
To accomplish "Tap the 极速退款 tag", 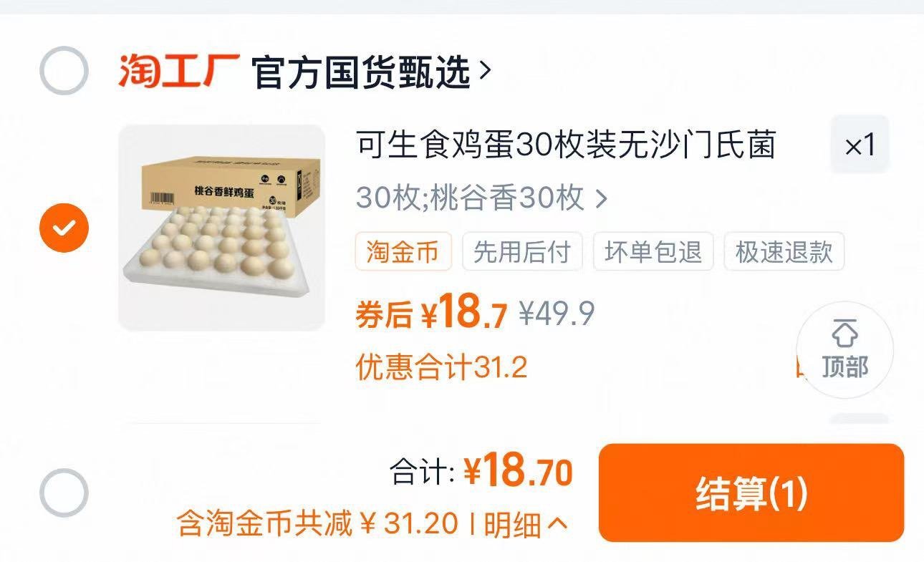I will coord(784,251).
